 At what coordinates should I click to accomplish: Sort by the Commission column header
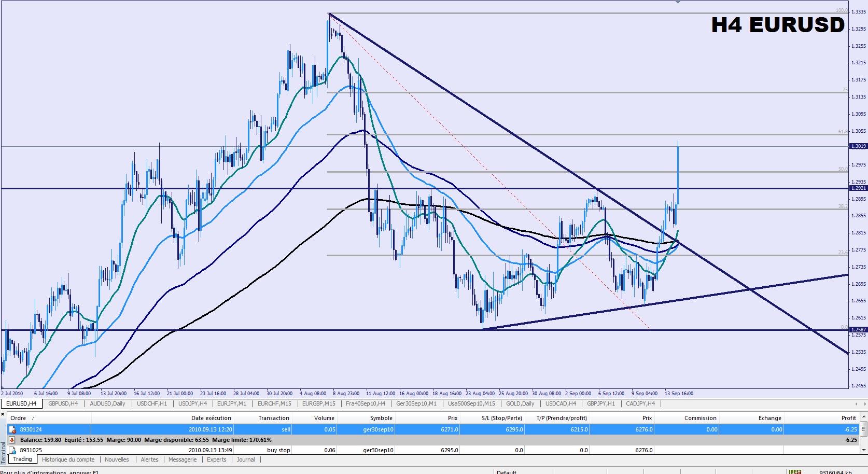[687, 418]
